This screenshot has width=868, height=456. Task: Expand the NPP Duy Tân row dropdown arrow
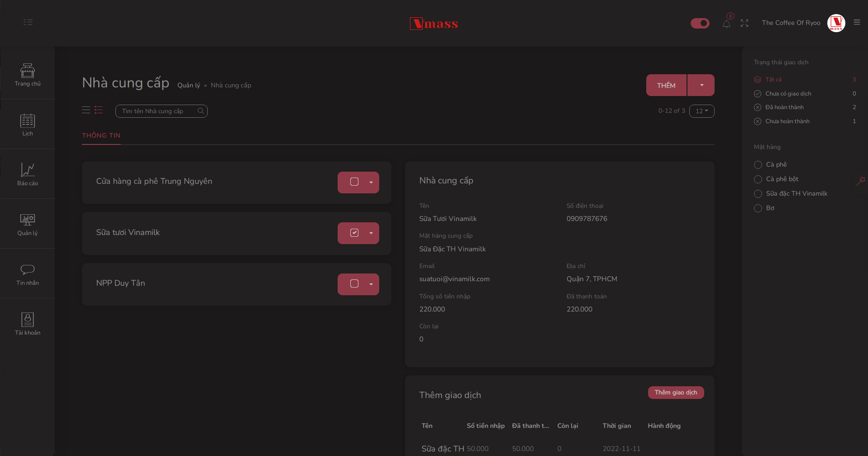point(371,284)
